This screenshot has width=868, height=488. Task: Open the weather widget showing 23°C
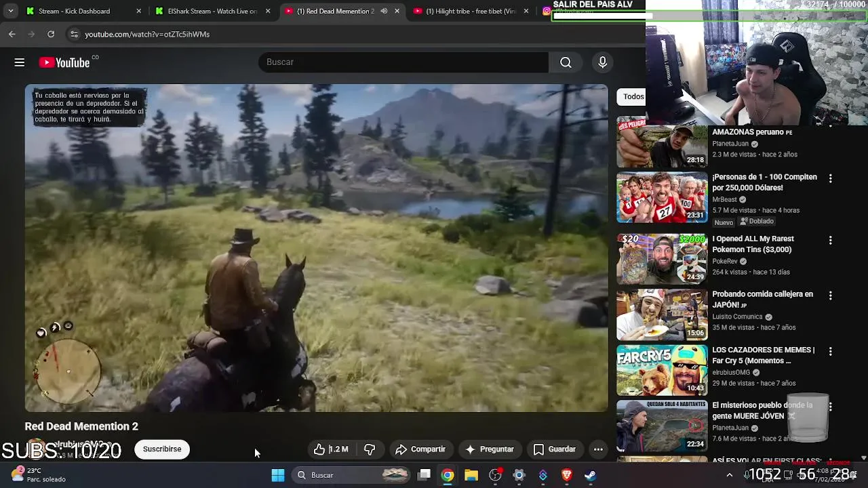pos(37,474)
